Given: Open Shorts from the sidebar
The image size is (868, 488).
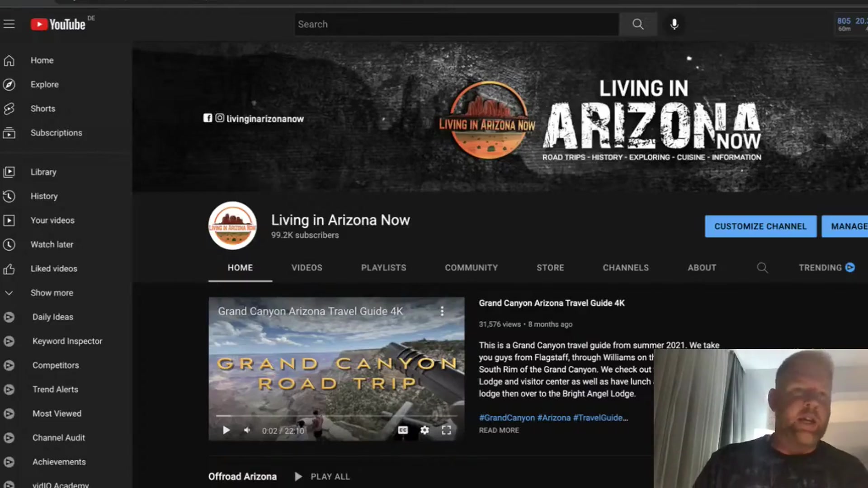Looking at the screenshot, I should (42, 108).
